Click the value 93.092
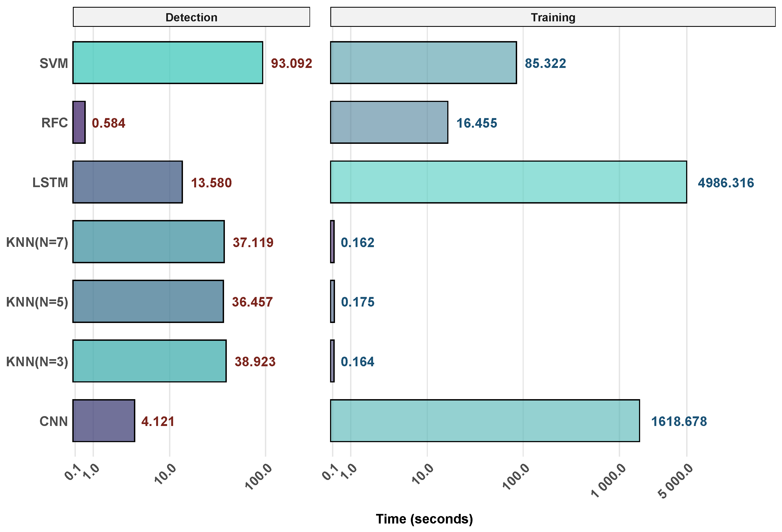Screen dimensions: 782x532 [291, 63]
